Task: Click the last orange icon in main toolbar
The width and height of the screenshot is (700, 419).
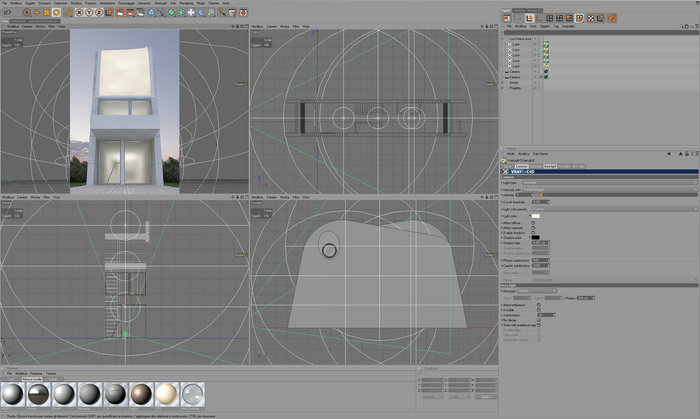Action: pyautogui.click(x=243, y=12)
